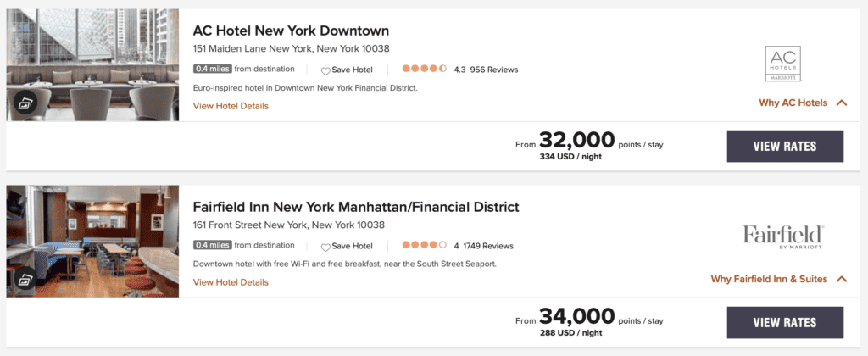The width and height of the screenshot is (868, 356).
Task: View rates for Fairfield Inn Financial District
Action: (x=785, y=323)
